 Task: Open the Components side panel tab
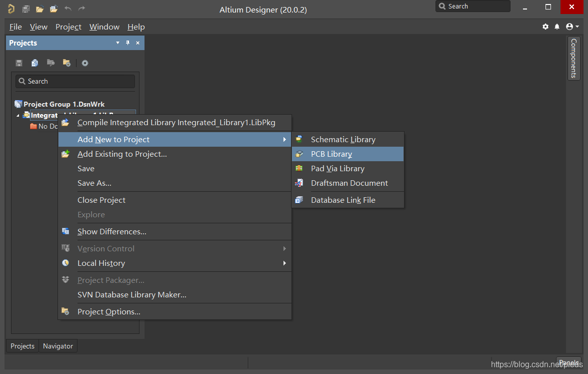tap(573, 58)
